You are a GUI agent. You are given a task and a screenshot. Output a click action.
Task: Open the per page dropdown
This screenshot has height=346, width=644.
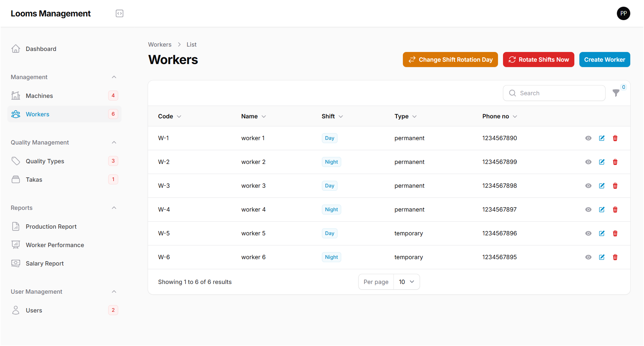pyautogui.click(x=406, y=282)
